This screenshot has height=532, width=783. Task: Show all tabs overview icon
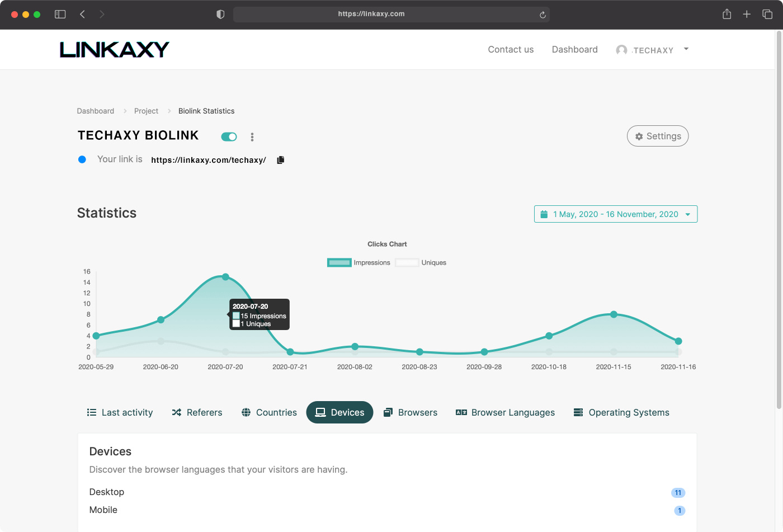[x=767, y=15]
